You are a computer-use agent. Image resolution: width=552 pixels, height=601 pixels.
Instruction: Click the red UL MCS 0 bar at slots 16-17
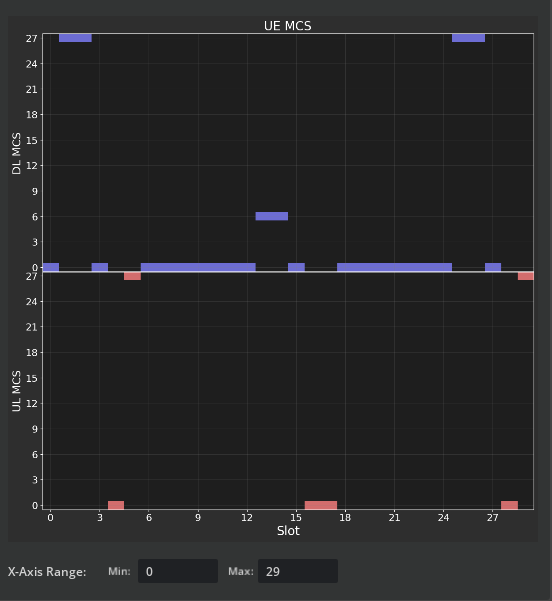321,505
